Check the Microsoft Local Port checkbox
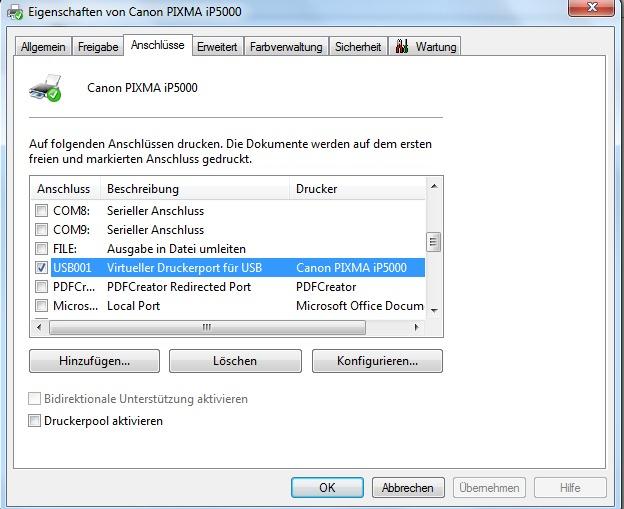 click(41, 306)
